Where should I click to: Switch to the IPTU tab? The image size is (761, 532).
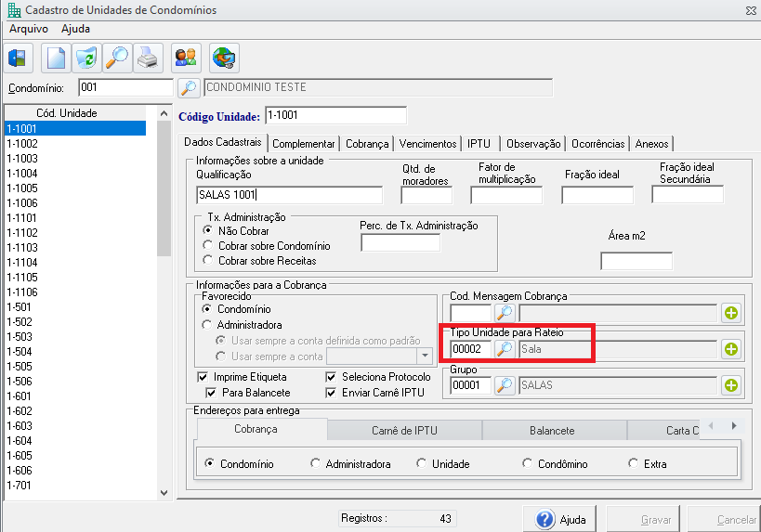pos(479,144)
